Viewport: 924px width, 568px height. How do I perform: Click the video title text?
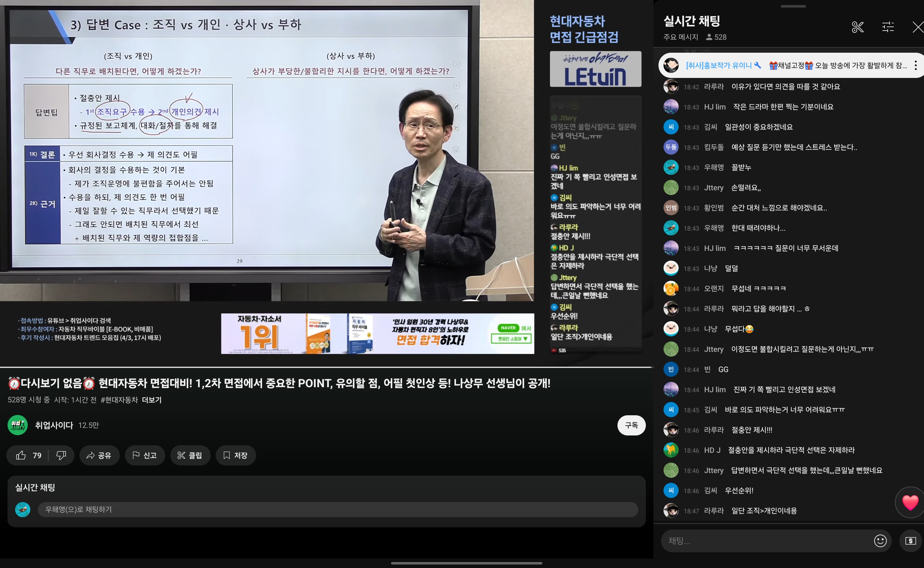coord(279,383)
